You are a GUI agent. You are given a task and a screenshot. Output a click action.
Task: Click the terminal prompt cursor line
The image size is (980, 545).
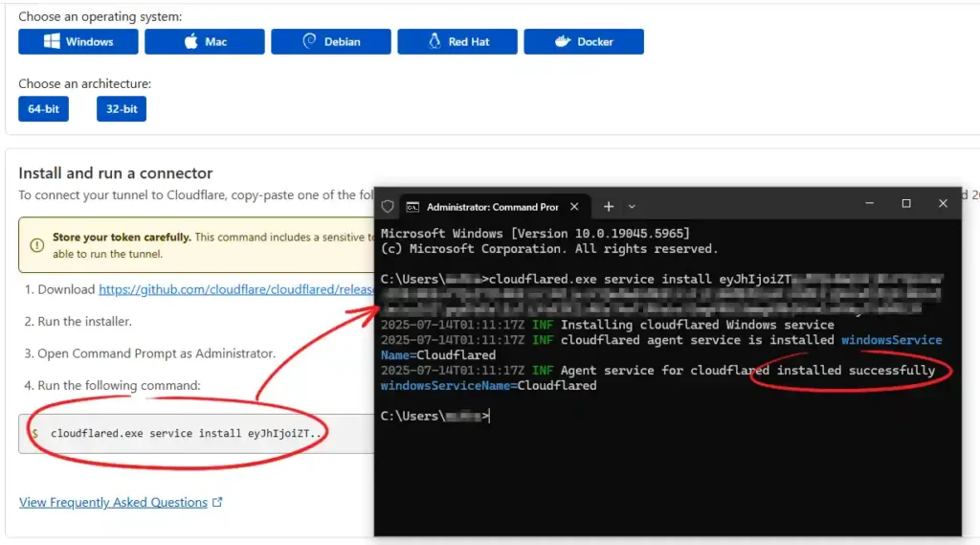435,416
